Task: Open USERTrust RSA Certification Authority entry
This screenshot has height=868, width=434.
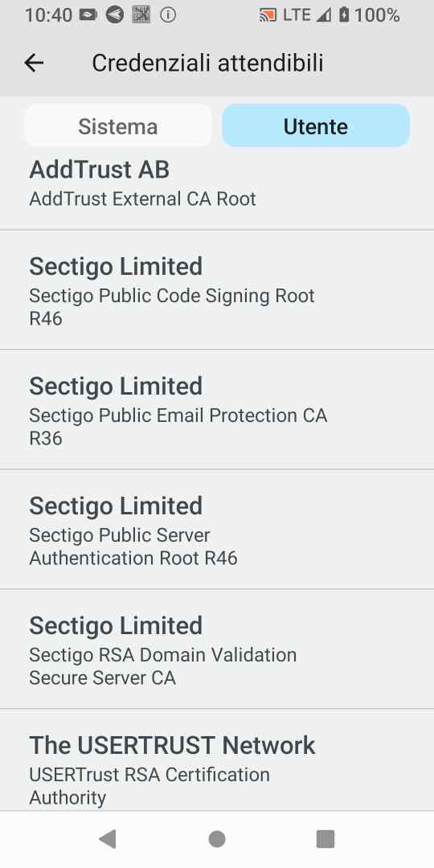Action: [x=217, y=760]
